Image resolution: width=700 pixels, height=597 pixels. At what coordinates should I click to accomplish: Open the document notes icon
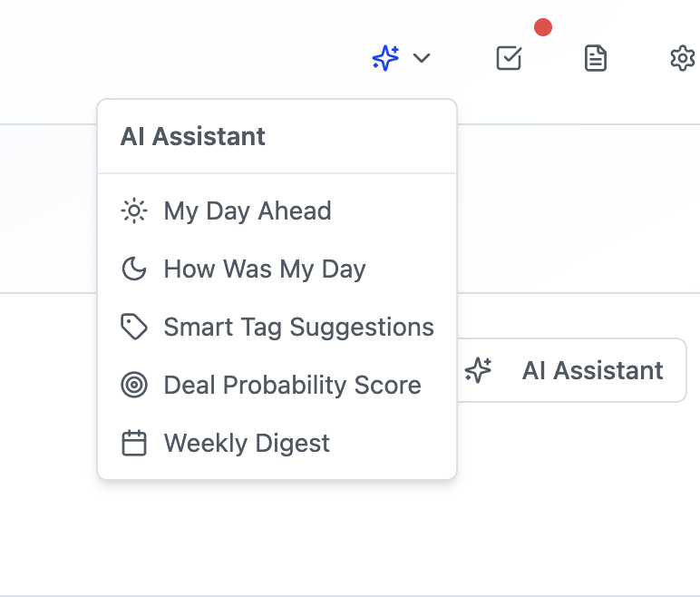click(x=595, y=59)
